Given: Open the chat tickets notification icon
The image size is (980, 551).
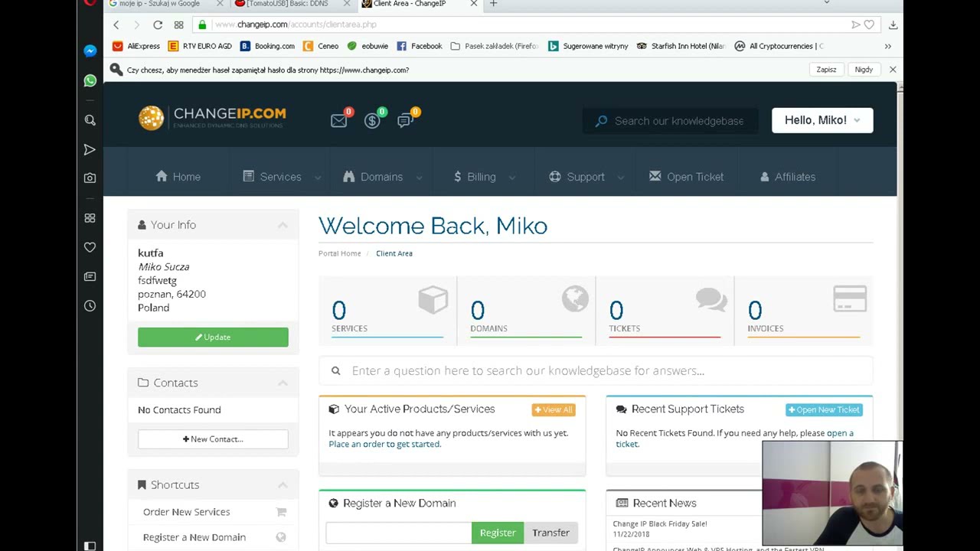Looking at the screenshot, I should pyautogui.click(x=406, y=120).
